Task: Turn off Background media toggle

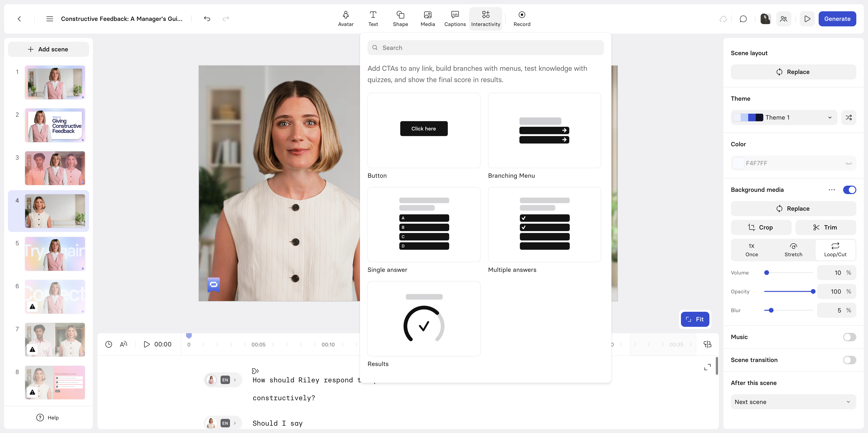Action: [849, 190]
